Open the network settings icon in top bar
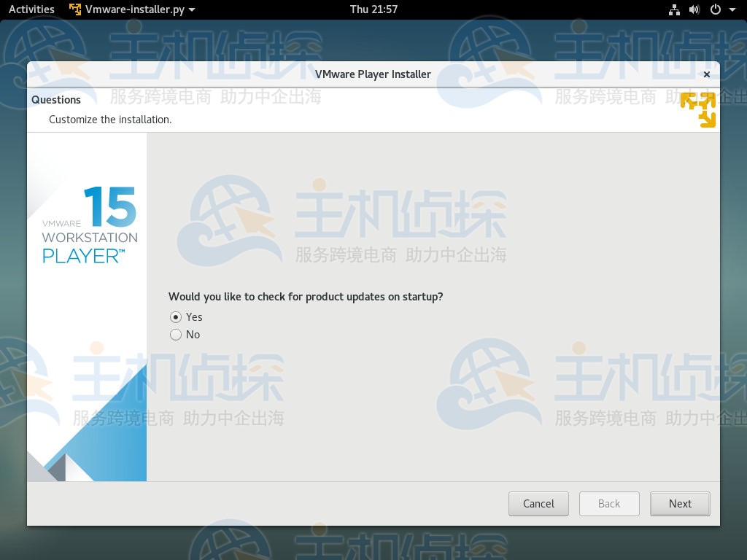747x560 pixels. point(674,9)
